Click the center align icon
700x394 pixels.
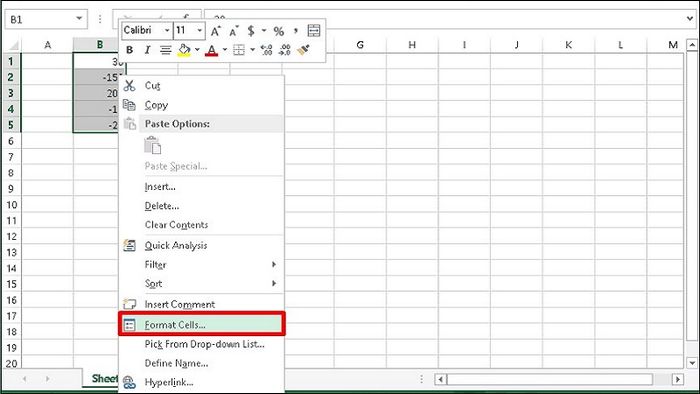(166, 50)
